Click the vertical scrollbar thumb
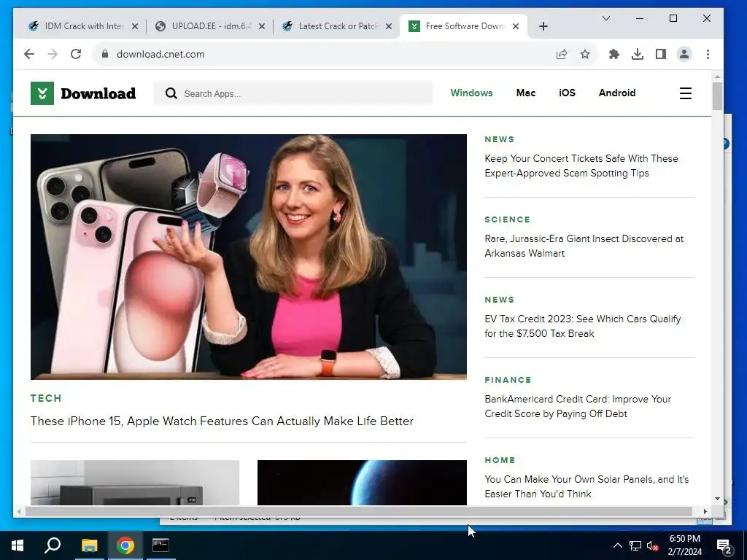 718,96
